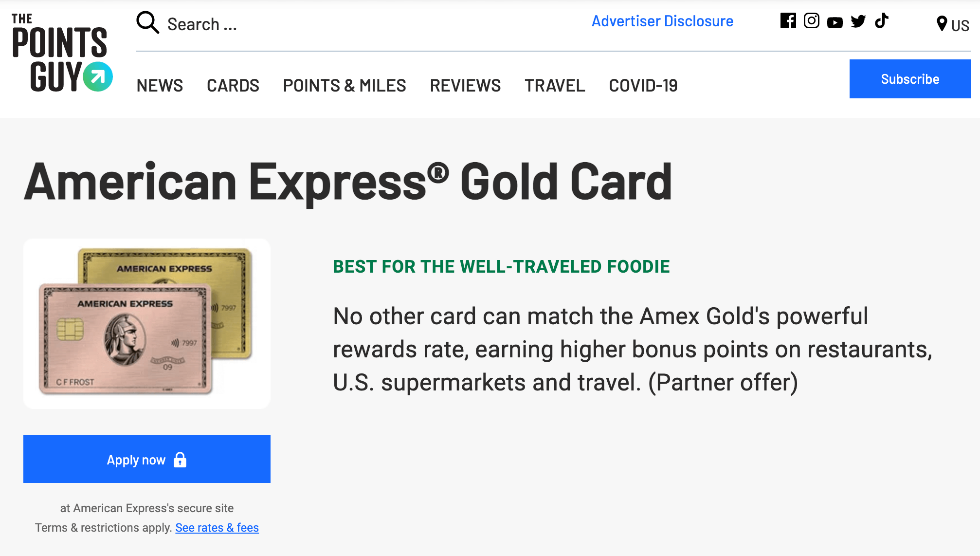Click the Amex Gold card image
The width and height of the screenshot is (980, 556).
(147, 323)
